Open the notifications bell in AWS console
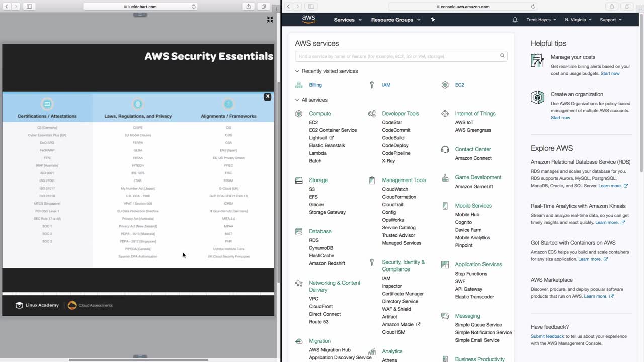The image size is (644, 362). click(515, 20)
